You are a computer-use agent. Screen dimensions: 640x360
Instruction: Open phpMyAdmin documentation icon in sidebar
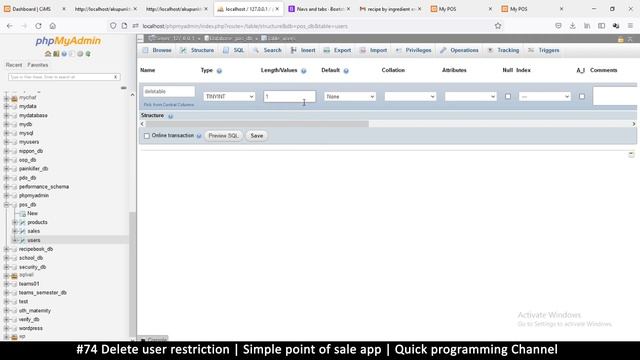[x=64, y=54]
